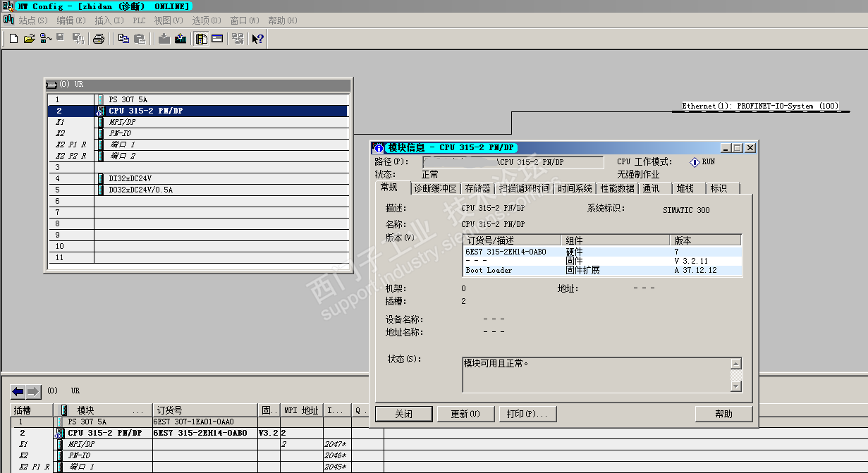Viewport: 868px width, 473px height.
Task: Select the PN-IO sub-row X2 in the rack
Action: [198, 133]
